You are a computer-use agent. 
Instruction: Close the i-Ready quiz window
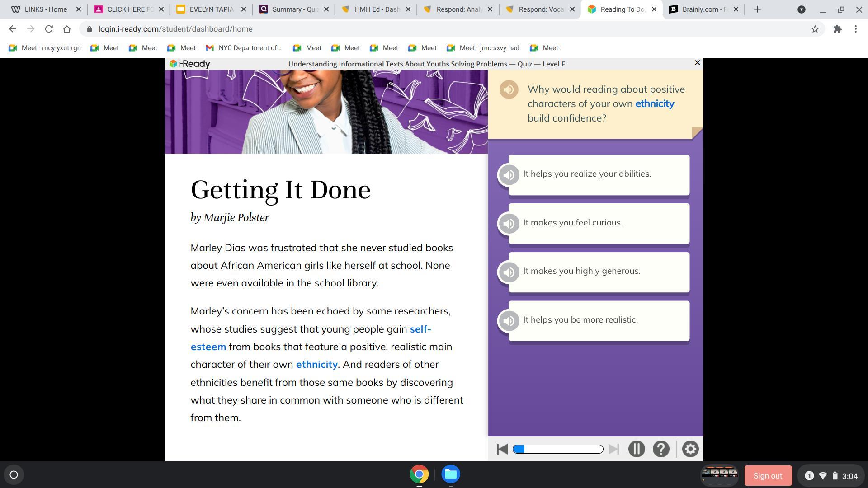point(697,63)
